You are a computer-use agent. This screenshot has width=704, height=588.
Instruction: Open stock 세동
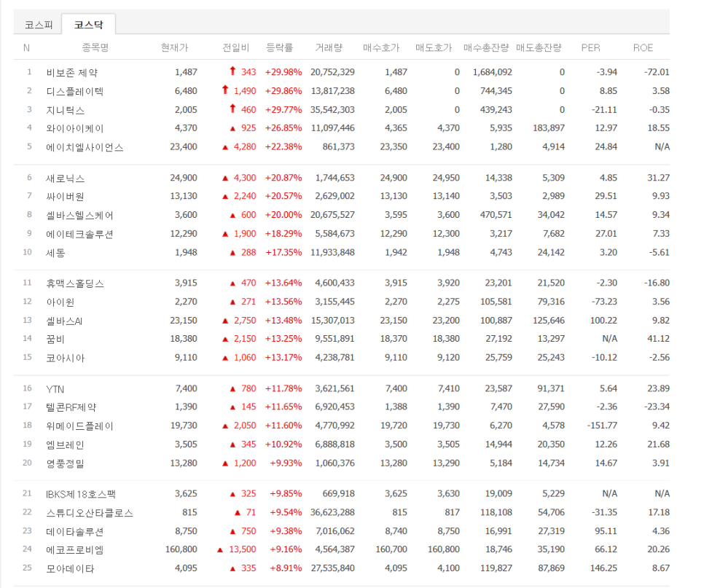coord(55,253)
